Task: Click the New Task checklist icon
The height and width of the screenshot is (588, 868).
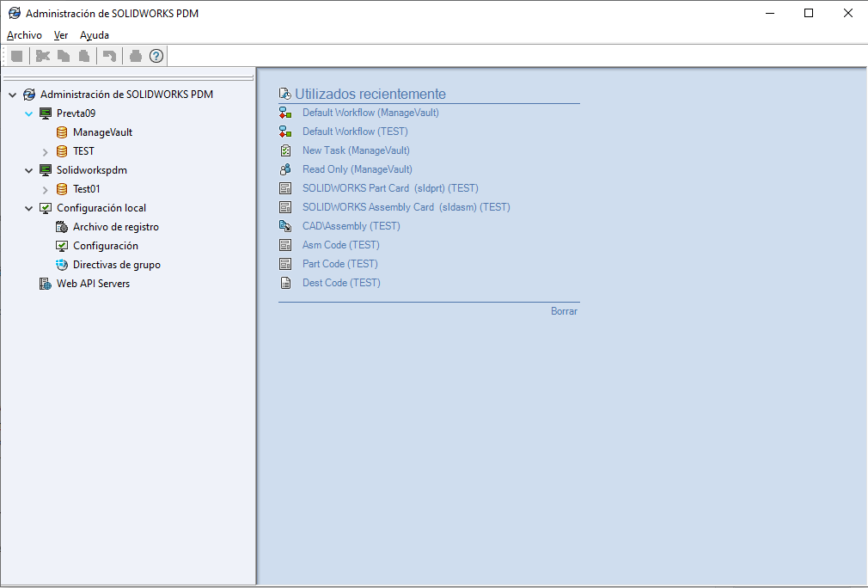Action: pos(285,150)
